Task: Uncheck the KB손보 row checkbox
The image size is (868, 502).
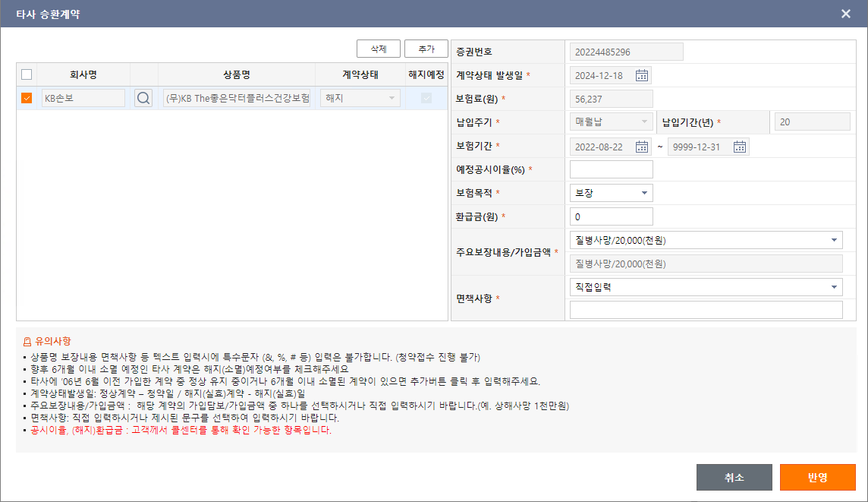Action: 27,97
